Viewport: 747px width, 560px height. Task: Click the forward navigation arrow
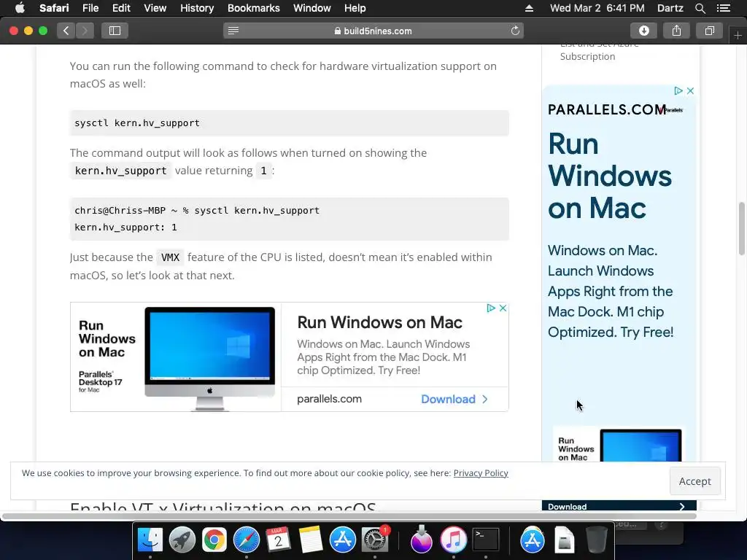85,31
